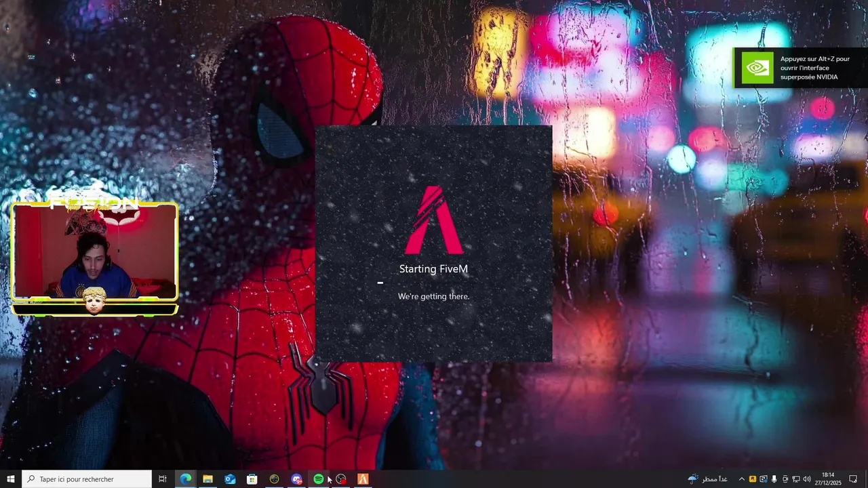Click the 'We're getting there.' message
Viewport: 868px width, 488px height.
click(433, 296)
